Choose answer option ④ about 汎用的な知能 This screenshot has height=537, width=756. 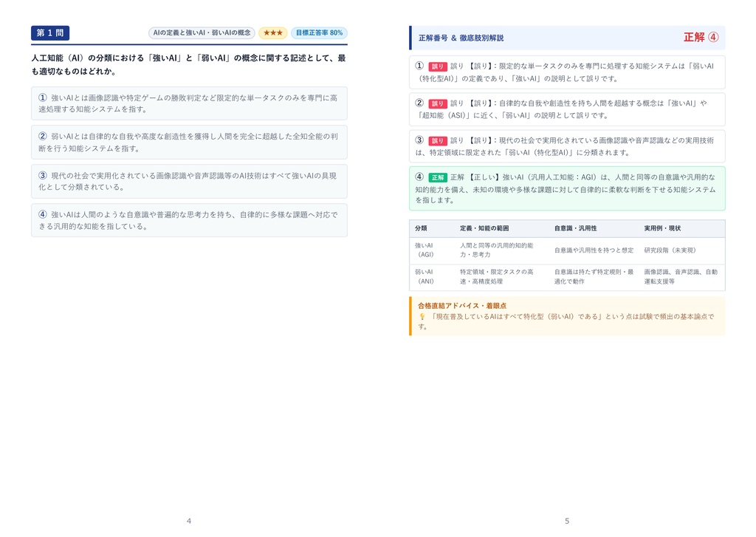point(189,220)
